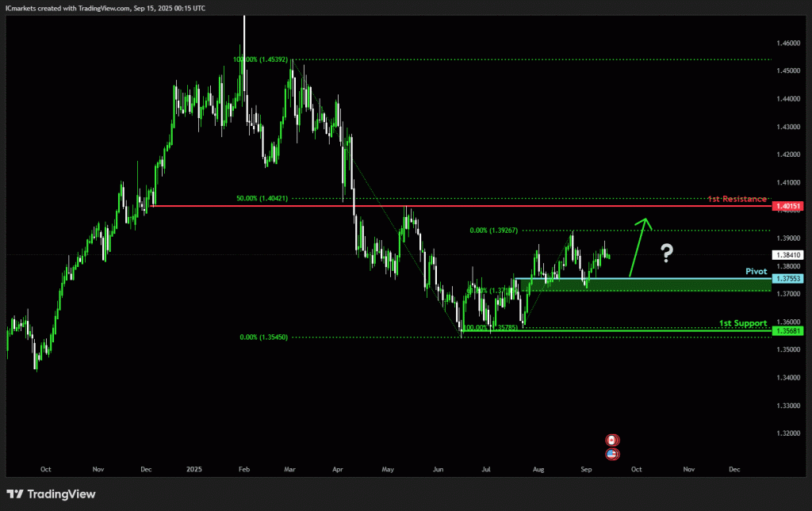
Task: Select the green 1.35681 support price tag
Action: pyautogui.click(x=787, y=330)
